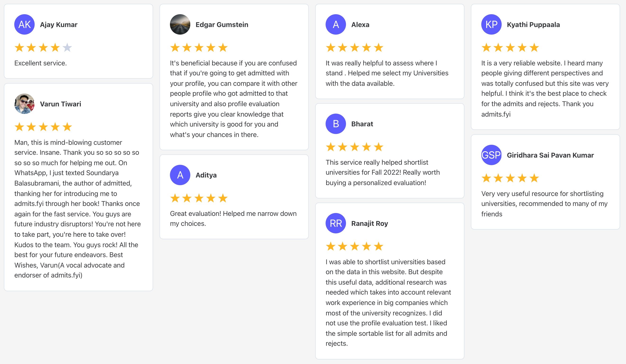Click the first star of Bharat's rating
This screenshot has height=364, width=626.
331,147
